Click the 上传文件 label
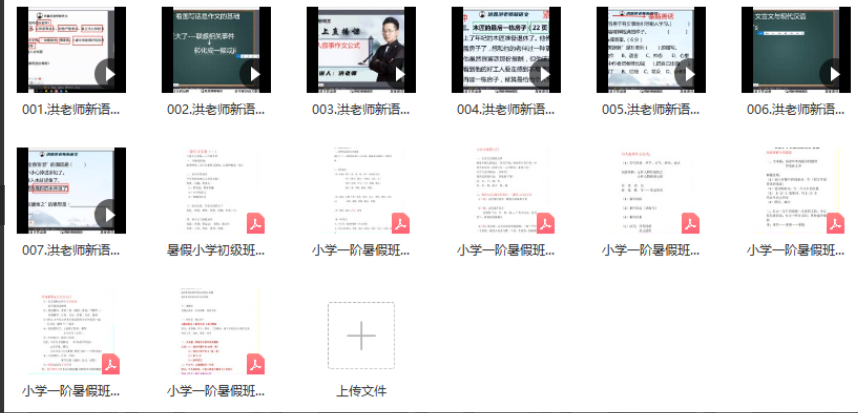The height and width of the screenshot is (413, 858). coord(361,391)
